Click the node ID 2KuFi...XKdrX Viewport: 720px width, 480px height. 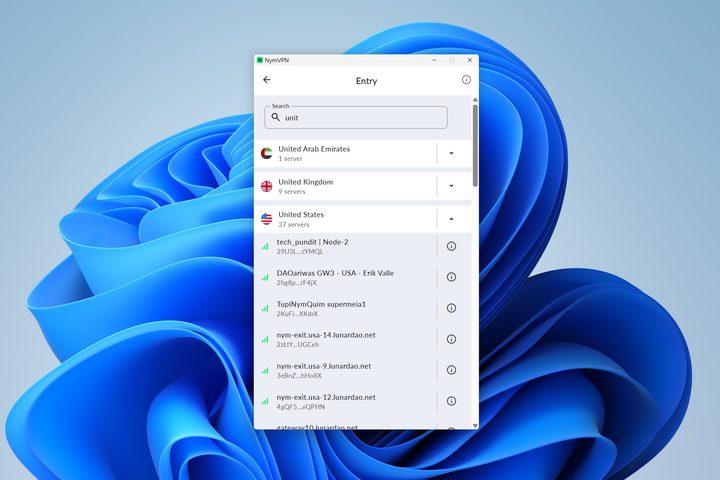point(297,314)
